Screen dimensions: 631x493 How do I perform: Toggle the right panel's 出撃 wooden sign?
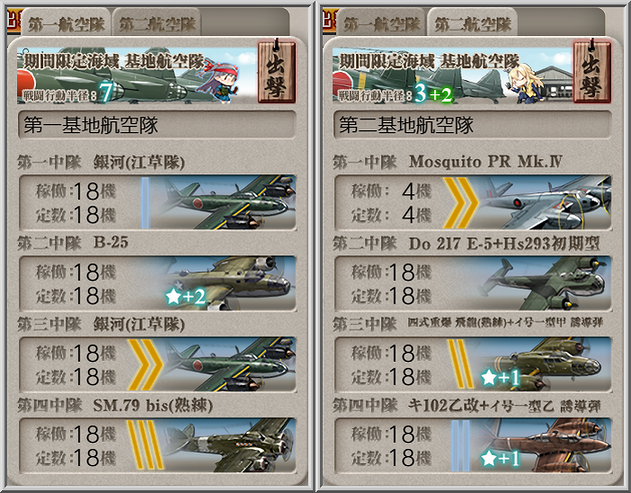point(592,72)
